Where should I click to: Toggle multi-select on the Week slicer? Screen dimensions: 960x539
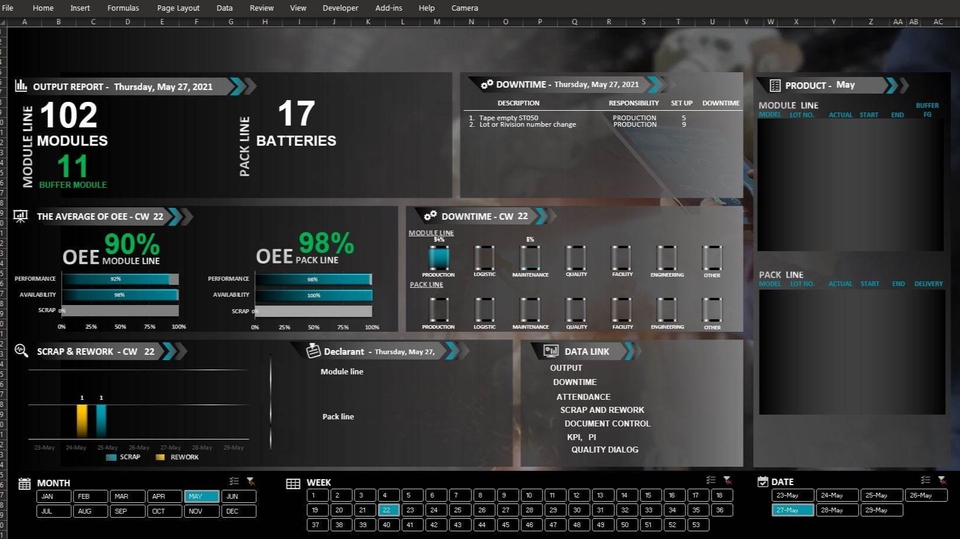pos(710,480)
